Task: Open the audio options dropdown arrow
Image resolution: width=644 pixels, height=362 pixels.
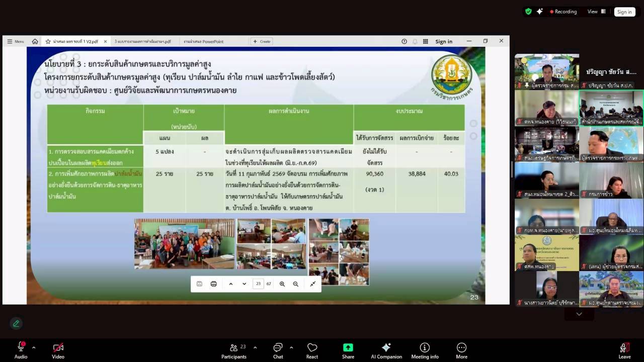Action: click(x=34, y=346)
